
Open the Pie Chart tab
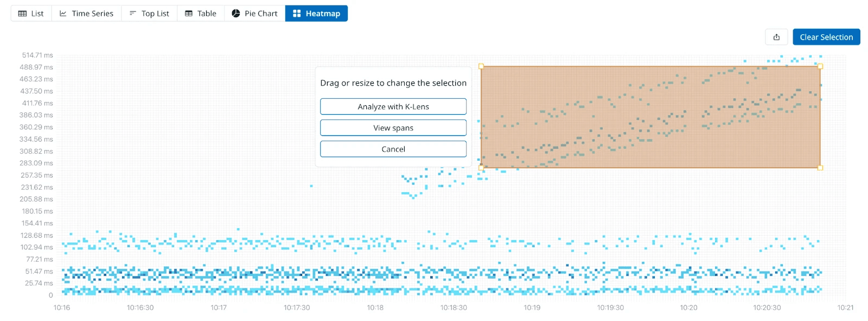click(254, 14)
